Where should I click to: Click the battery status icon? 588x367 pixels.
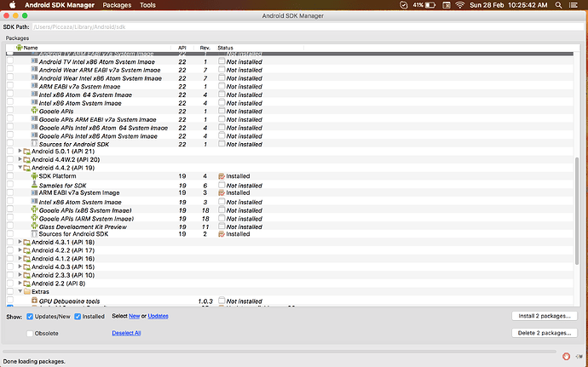430,5
